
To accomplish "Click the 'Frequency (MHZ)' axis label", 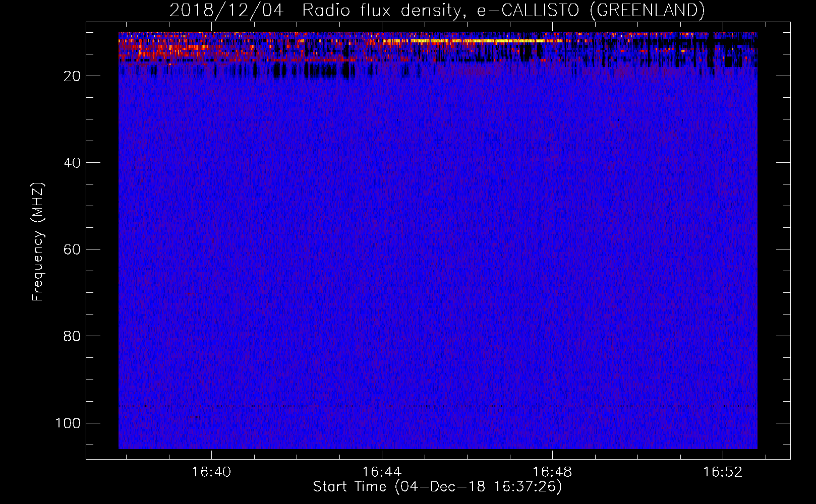I will [x=38, y=242].
